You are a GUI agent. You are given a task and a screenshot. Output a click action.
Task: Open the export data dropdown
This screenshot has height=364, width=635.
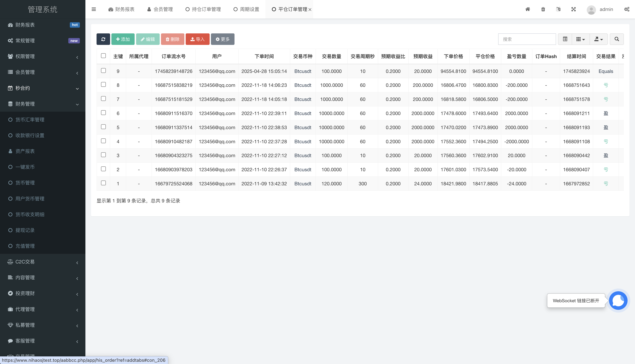tap(598, 39)
